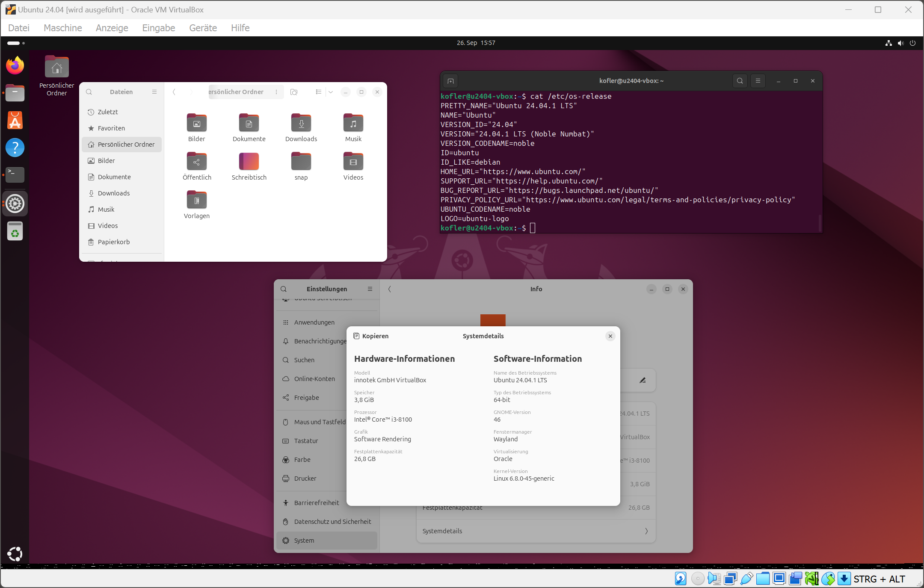Select System in Einstellungen sidebar
The width and height of the screenshot is (924, 588).
[x=327, y=541]
